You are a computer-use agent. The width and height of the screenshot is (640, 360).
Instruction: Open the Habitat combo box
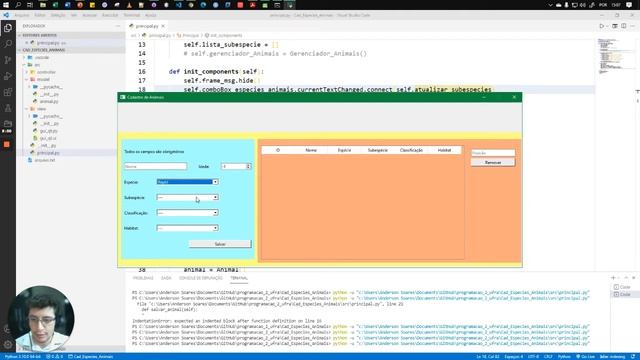point(187,228)
